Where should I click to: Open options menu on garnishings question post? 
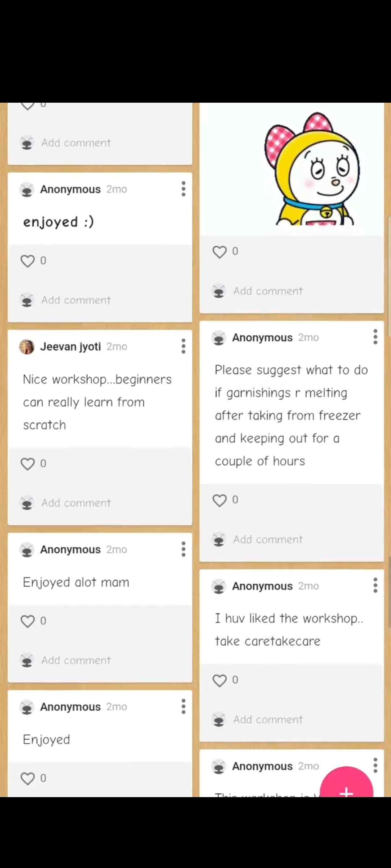pyautogui.click(x=375, y=337)
